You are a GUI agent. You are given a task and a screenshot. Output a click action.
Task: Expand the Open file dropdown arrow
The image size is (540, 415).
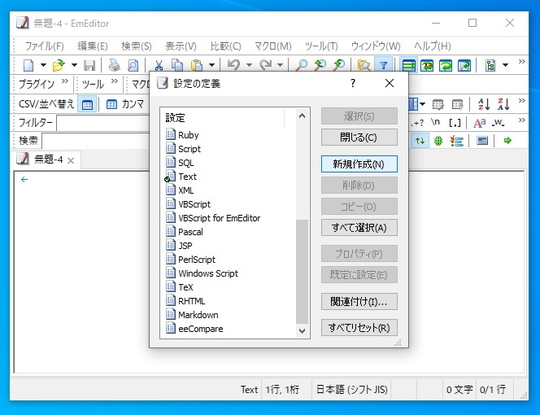[74, 65]
